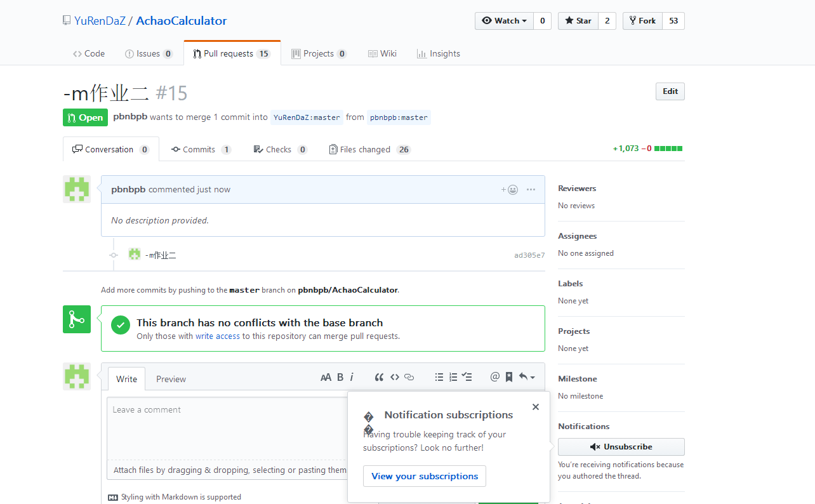Viewport: 815px width, 504px height.
Task: Click the text size toolbar icon
Action: click(x=326, y=377)
